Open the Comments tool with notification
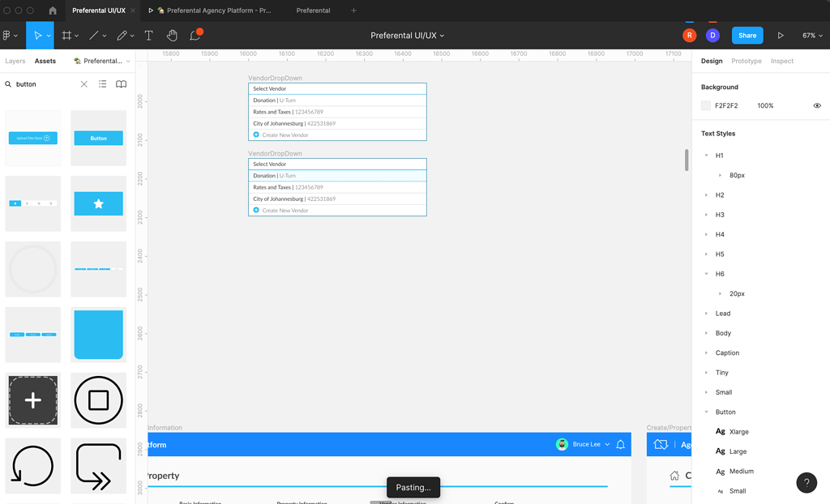This screenshot has height=504, width=830. tap(195, 35)
